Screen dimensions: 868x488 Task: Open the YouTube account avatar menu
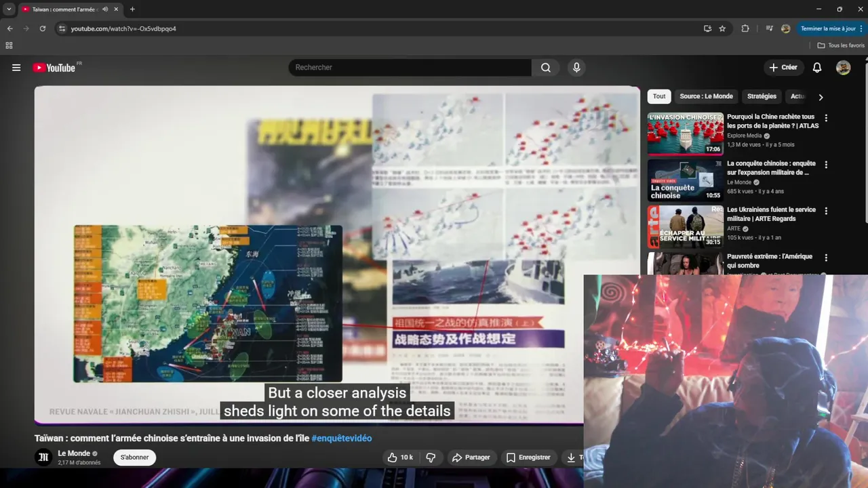[x=844, y=68]
